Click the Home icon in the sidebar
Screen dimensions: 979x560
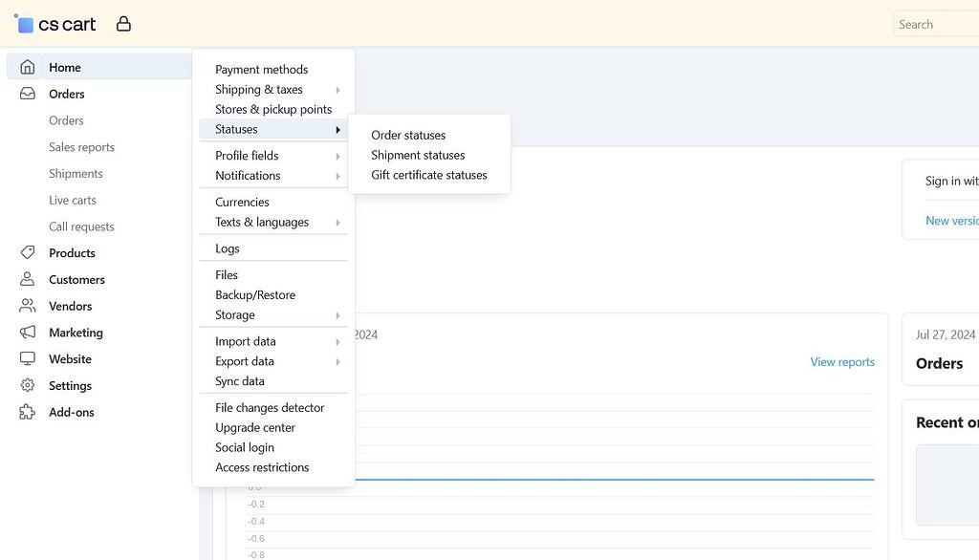(x=26, y=67)
